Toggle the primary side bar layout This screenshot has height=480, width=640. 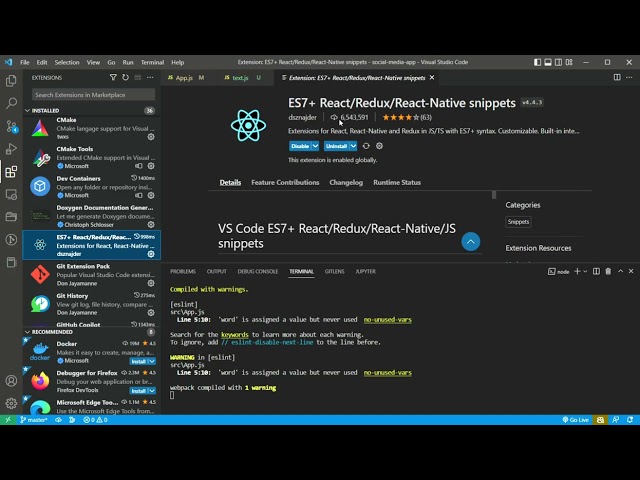tap(538, 62)
